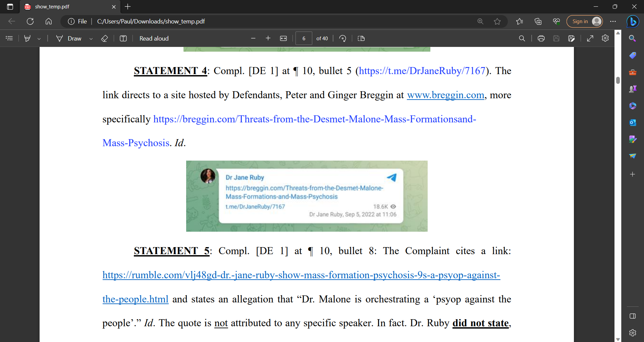Open Collections

(538, 21)
